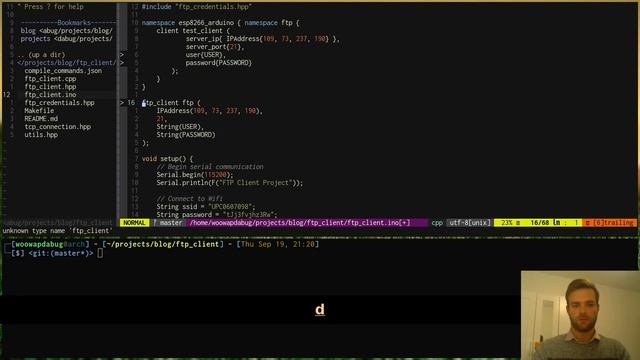Viewport: 640px width, 360px height.
Task: Click the '// Begin serial communication' comment
Action: [210, 167]
